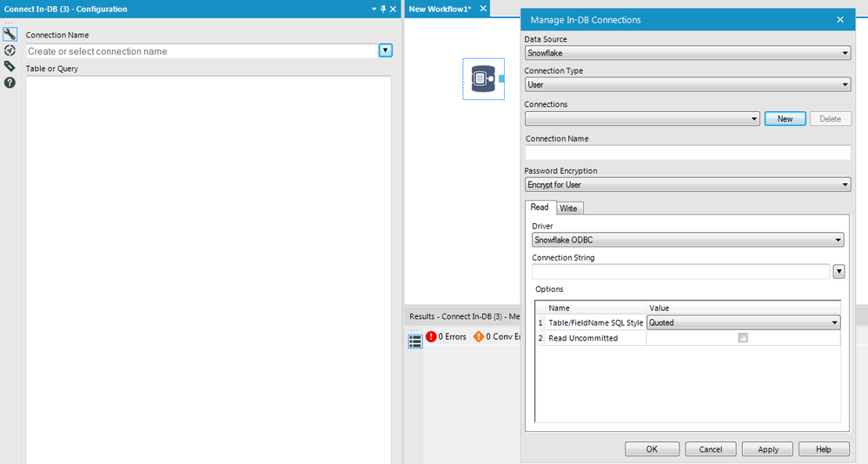The height and width of the screenshot is (464, 868).
Task: Select the New Workflow1 tab
Action: point(441,9)
